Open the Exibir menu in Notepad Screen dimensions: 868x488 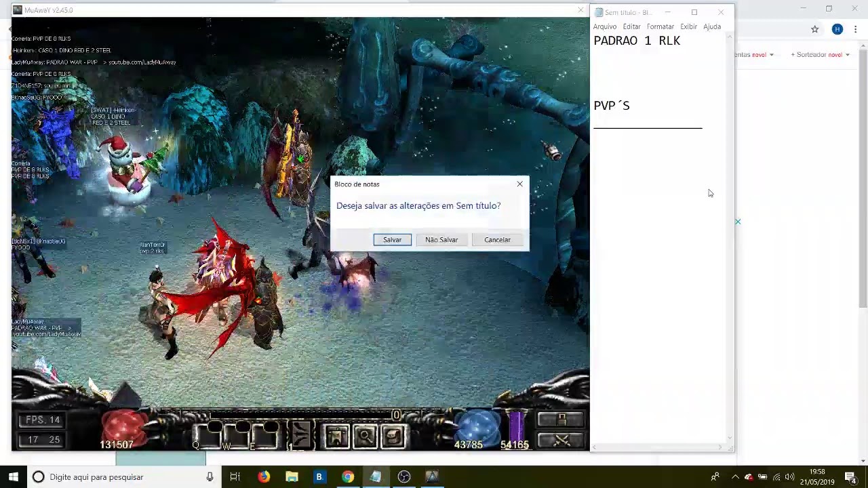click(x=689, y=26)
